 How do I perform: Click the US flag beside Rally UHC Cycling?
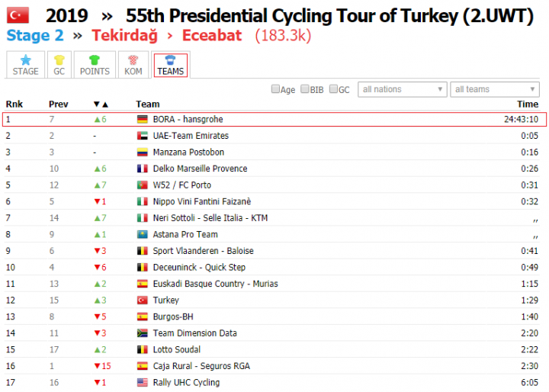[142, 383]
